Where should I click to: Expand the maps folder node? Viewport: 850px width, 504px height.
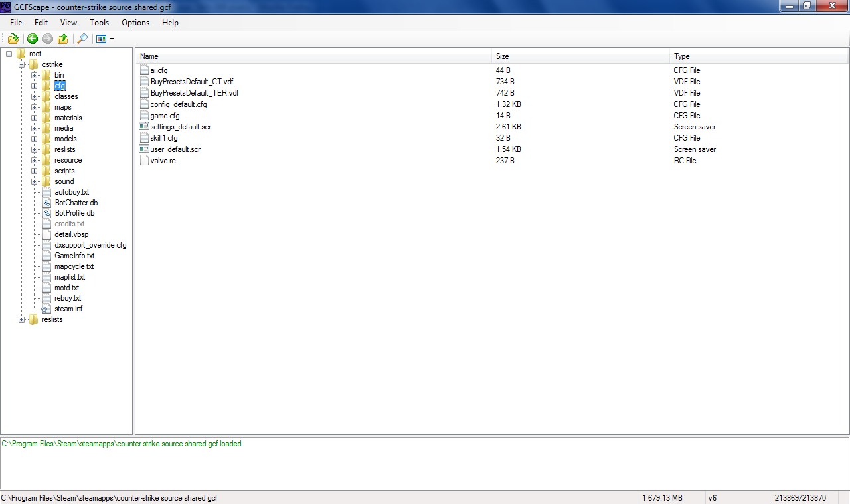pos(34,107)
